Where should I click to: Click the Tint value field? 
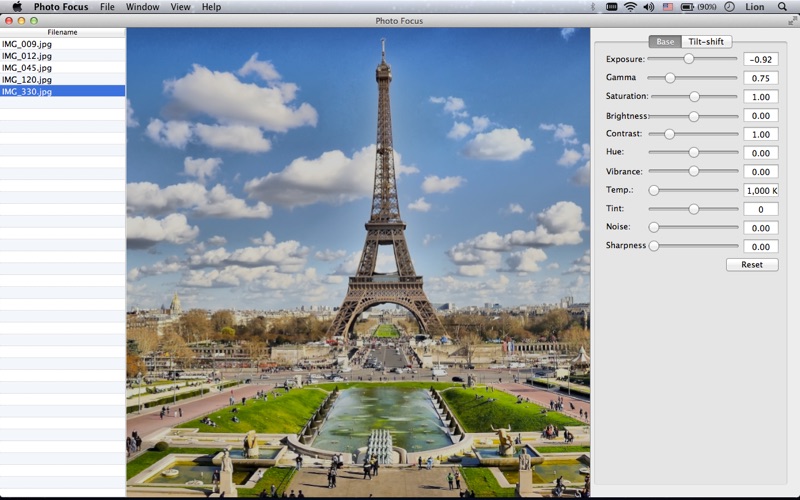pyautogui.click(x=761, y=209)
